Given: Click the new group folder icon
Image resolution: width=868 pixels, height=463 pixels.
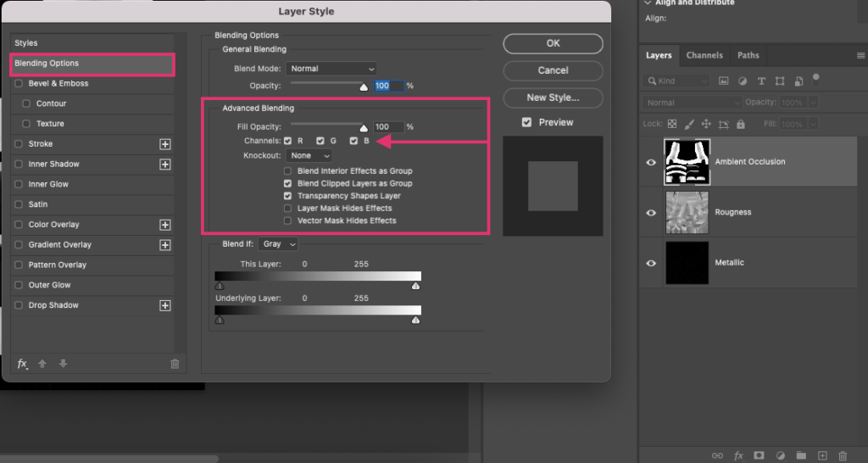Looking at the screenshot, I should (801, 456).
